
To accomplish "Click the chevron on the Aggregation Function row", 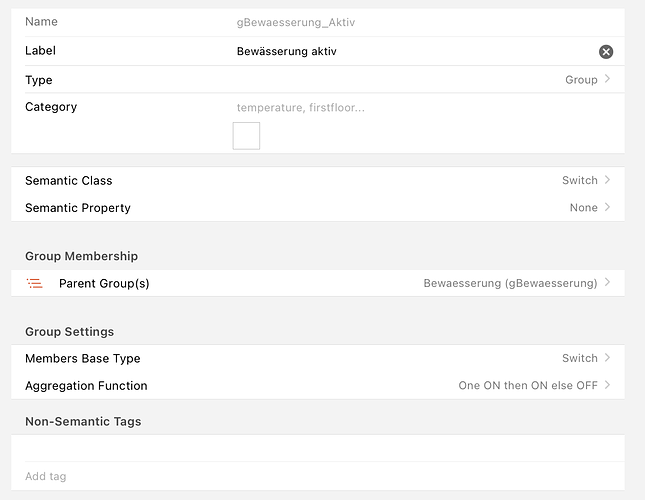I will tap(607, 385).
